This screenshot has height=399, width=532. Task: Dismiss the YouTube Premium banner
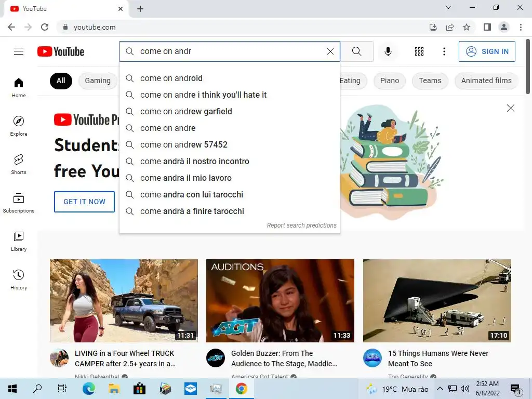coord(510,108)
